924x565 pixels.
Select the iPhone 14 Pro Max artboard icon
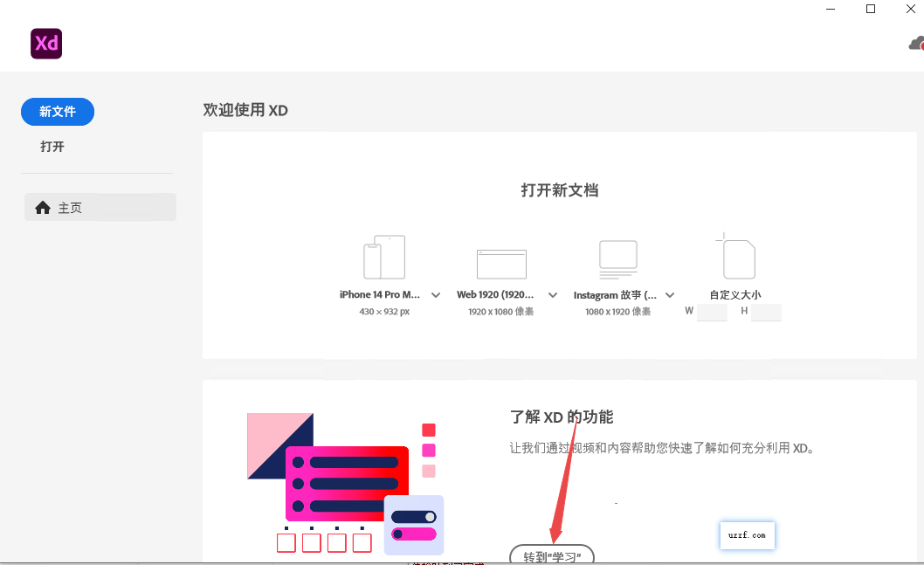tap(384, 257)
